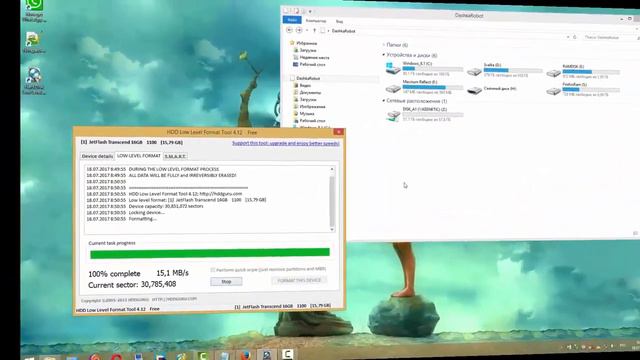The image size is (640, 360).
Task: Open quick access toolbar dropdown in Explorer title bar
Action: coord(310,11)
